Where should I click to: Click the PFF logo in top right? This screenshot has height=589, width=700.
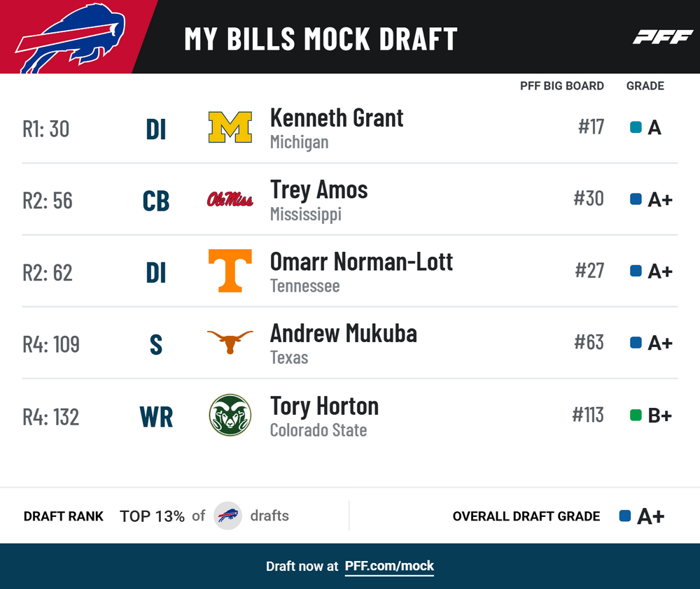pos(662,37)
